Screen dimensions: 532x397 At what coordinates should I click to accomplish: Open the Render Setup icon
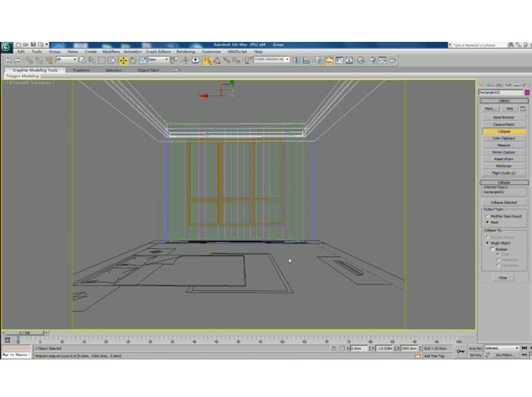tap(373, 60)
